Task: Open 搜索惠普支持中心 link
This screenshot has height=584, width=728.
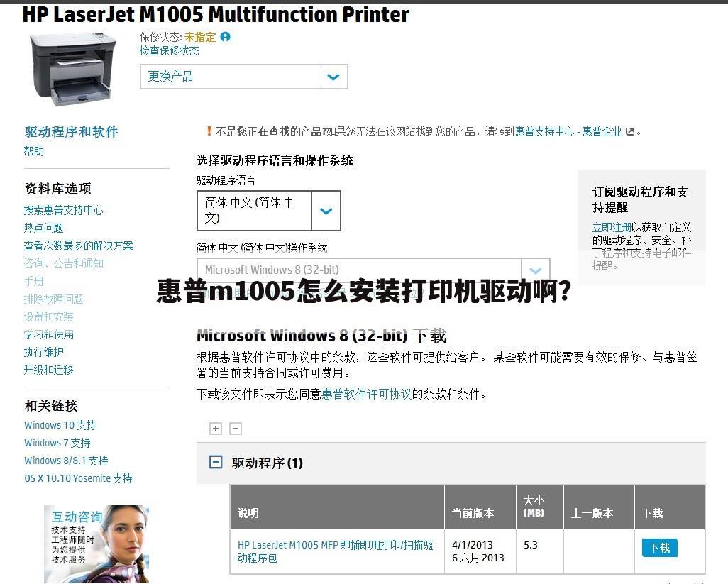Action: (x=63, y=210)
